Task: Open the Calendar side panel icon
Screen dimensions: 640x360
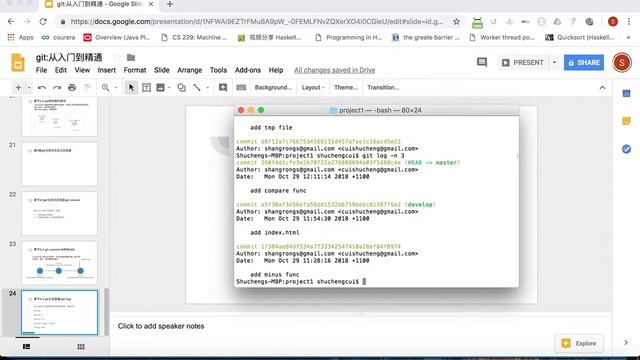Action: pos(627,93)
